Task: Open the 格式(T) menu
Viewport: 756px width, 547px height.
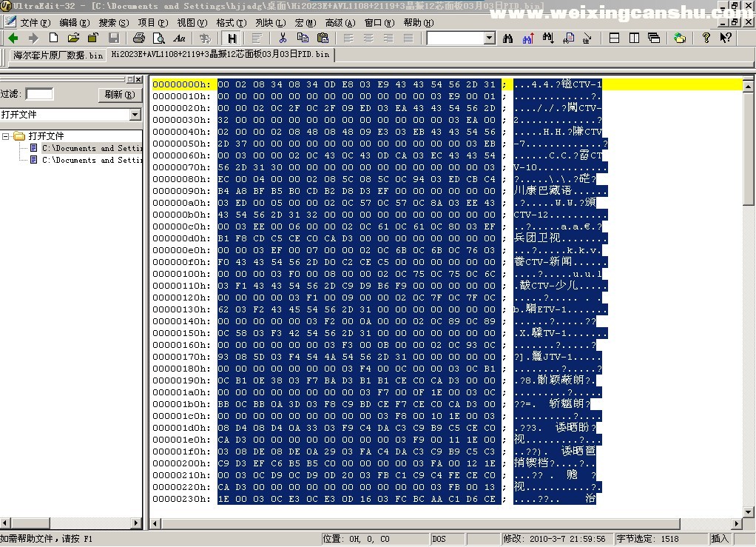Action: 232,23
